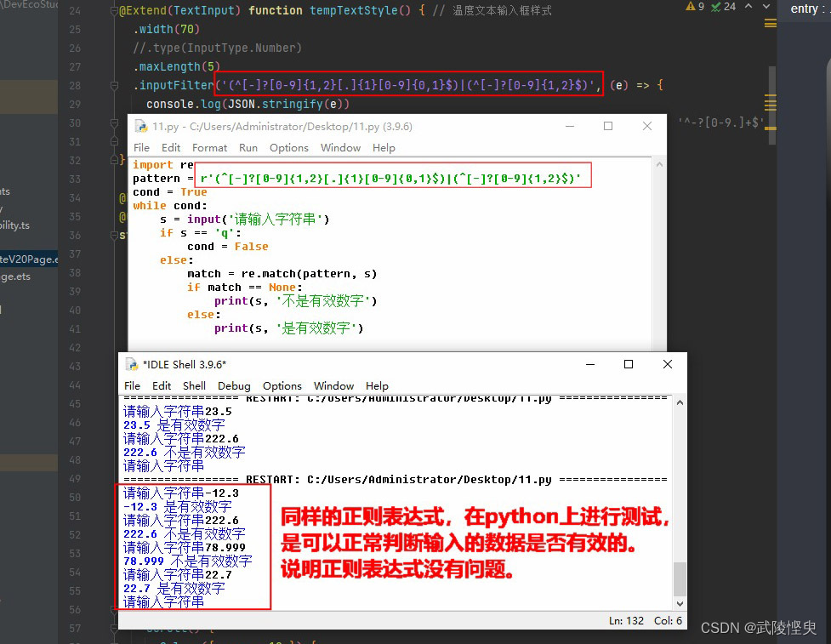The width and height of the screenshot is (831, 644).
Task: Click the Col: 6 status indicator
Action: click(668, 621)
